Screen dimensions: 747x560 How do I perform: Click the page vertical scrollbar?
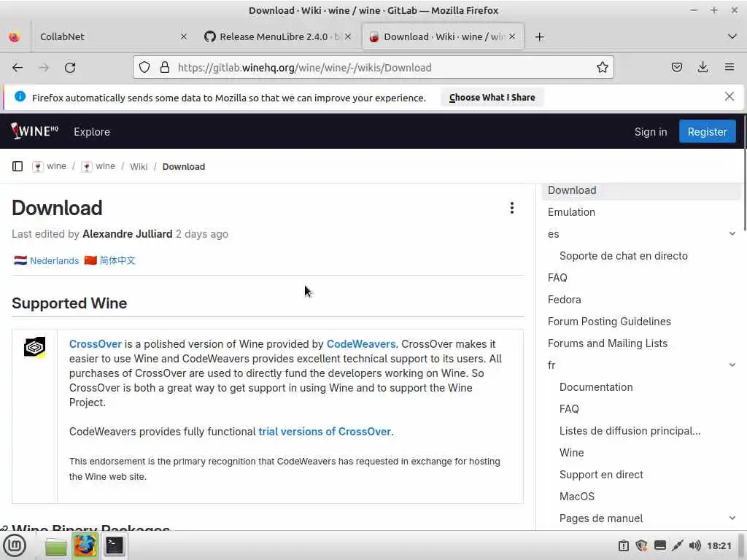[x=743, y=174]
